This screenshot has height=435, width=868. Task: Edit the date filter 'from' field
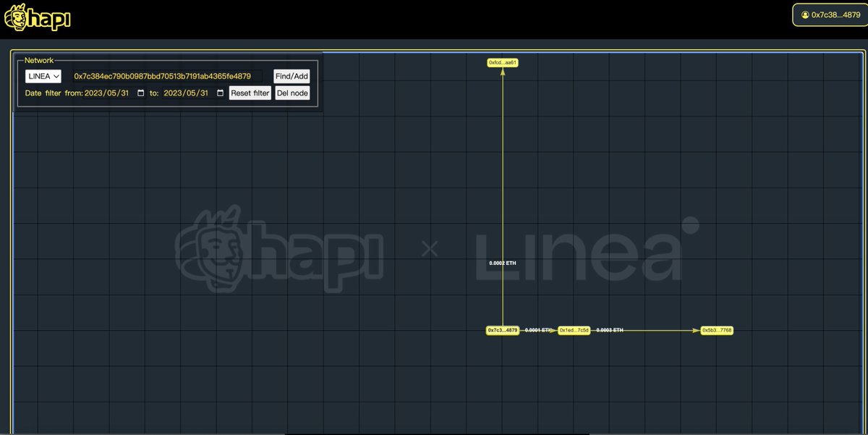click(114, 93)
